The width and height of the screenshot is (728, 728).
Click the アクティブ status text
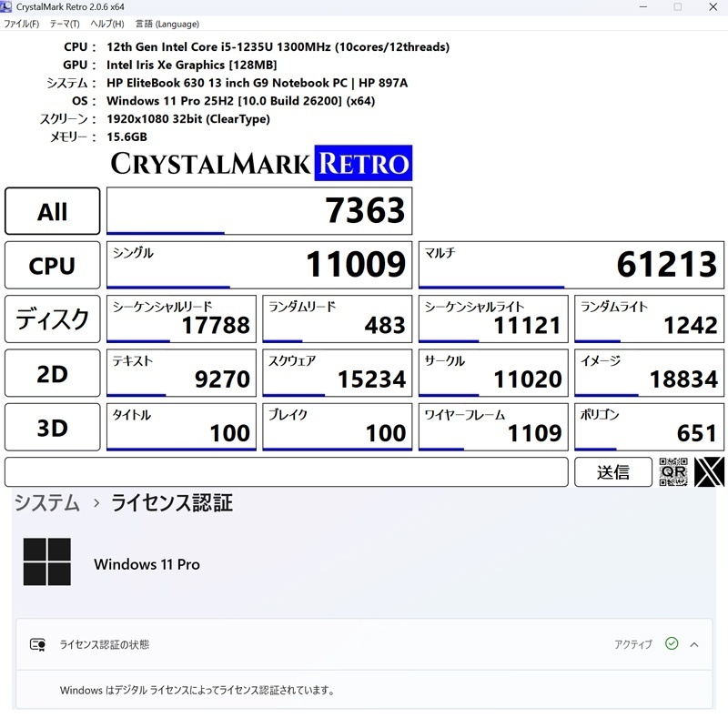[x=633, y=644]
